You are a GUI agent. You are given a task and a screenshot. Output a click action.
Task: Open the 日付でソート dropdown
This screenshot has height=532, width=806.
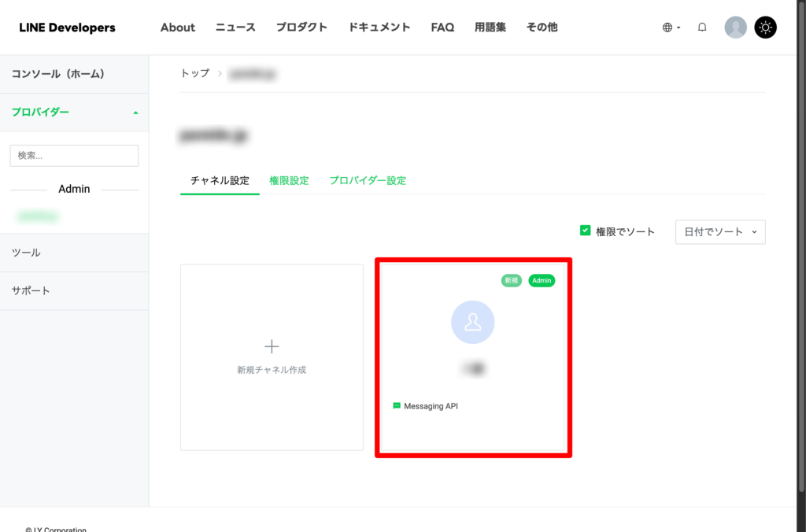720,231
